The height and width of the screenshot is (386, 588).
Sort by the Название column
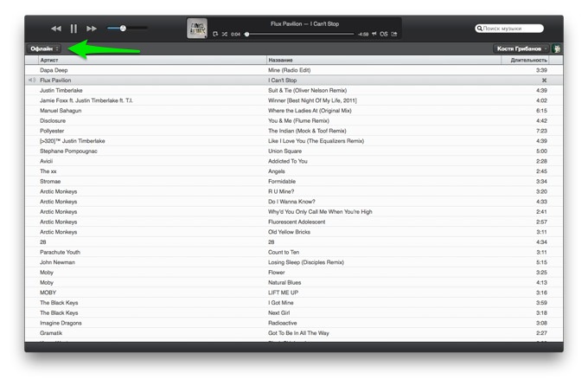[384, 60]
